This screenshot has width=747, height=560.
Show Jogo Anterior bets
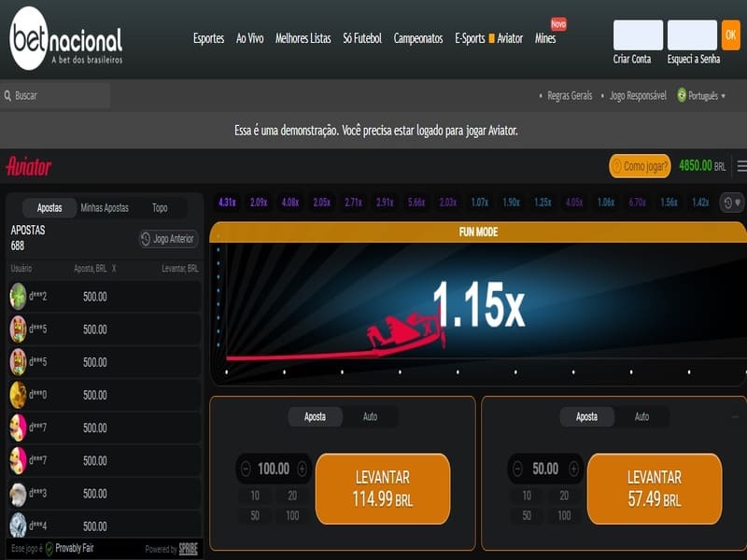coord(168,239)
